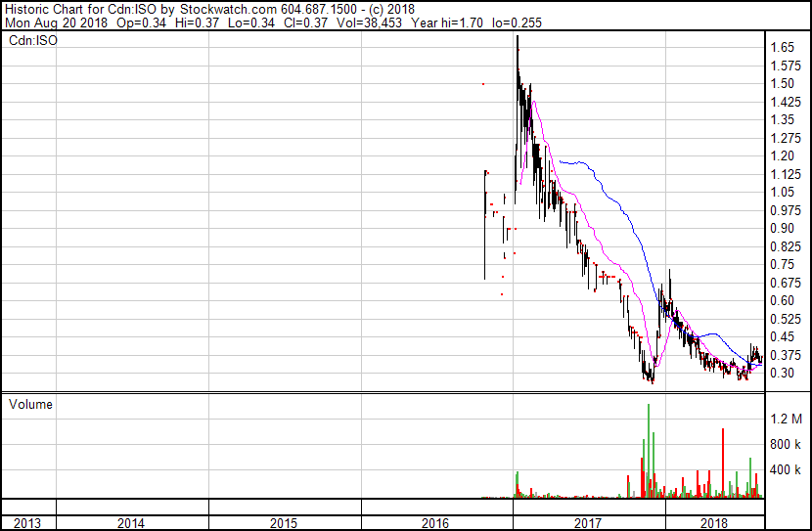
Task: Click the 1.35 price axis label
Action: (782, 120)
